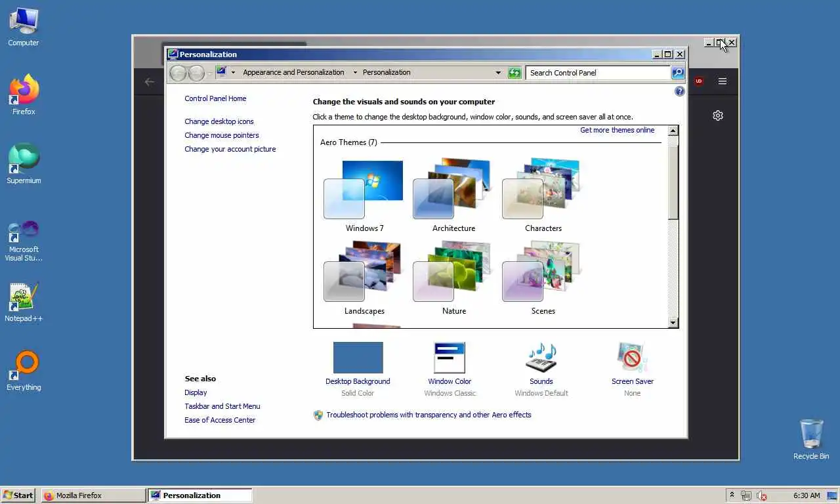Open the Microsoft Visual Studio desktop shortcut
The width and height of the screenshot is (840, 504).
pos(24,241)
